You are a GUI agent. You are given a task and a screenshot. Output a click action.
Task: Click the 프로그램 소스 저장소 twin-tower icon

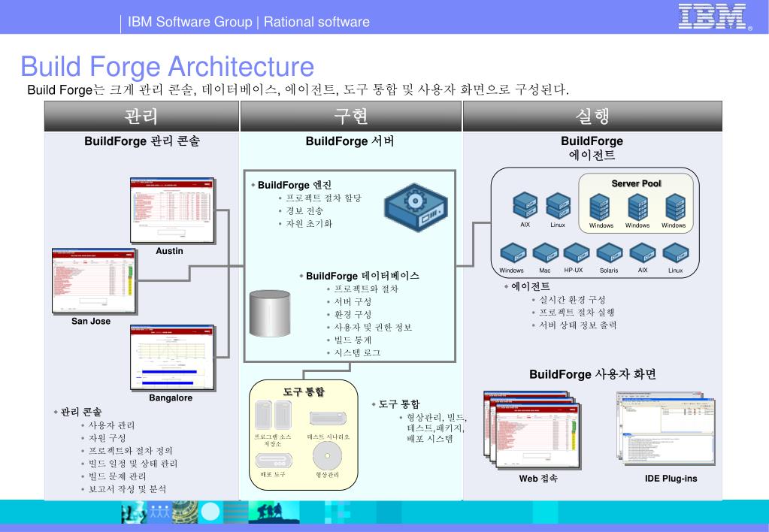tap(273, 416)
